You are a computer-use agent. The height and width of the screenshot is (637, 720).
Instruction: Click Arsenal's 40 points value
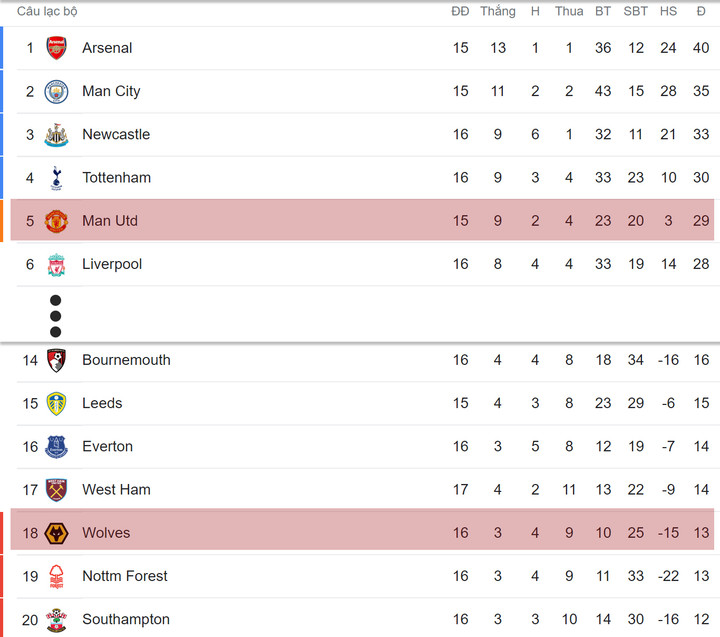[x=701, y=48]
